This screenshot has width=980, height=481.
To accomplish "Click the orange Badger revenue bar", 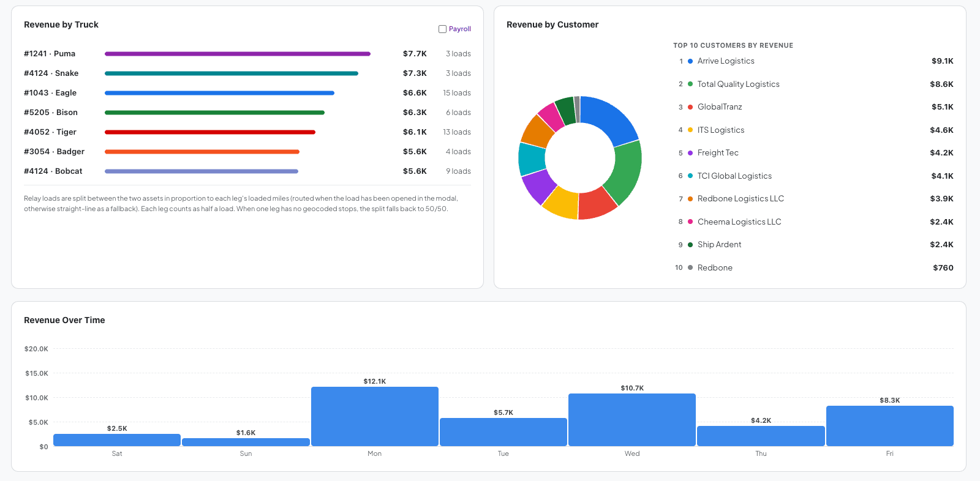I will (x=202, y=152).
